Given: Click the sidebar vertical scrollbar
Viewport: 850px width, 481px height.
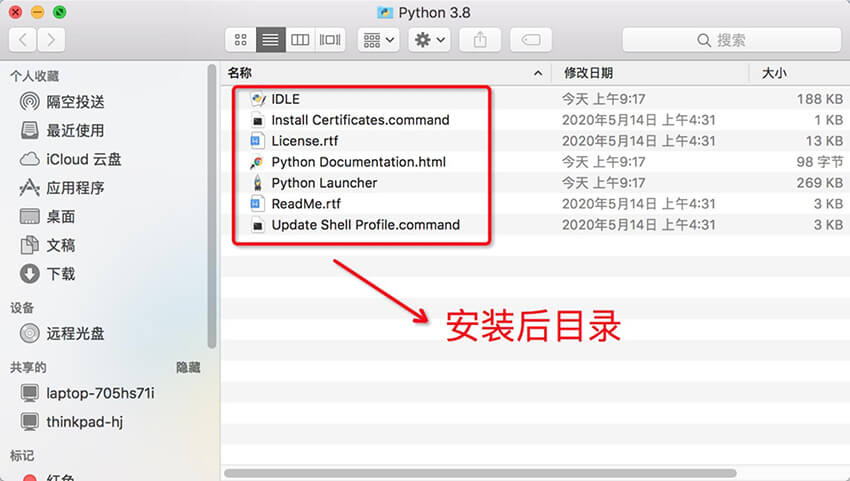Looking at the screenshot, I should click(212, 206).
